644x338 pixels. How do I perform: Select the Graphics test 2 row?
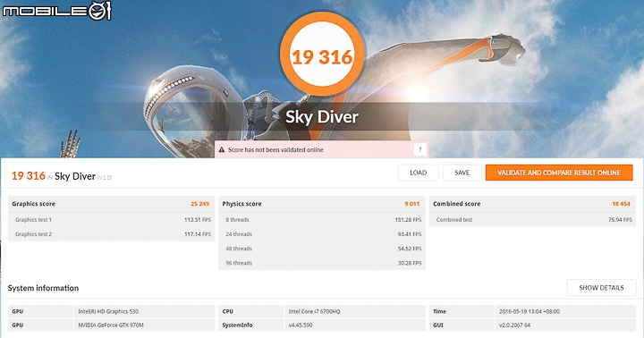pyautogui.click(x=111, y=234)
